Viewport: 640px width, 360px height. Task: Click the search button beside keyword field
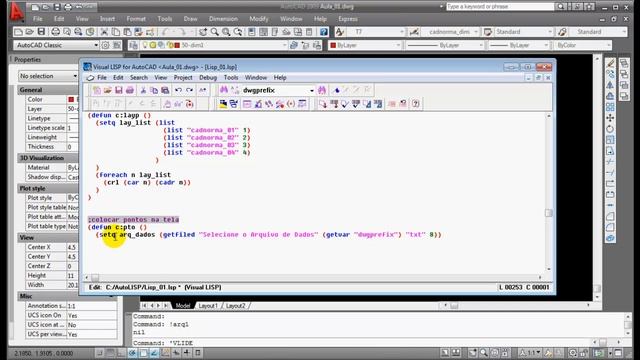point(560,7)
